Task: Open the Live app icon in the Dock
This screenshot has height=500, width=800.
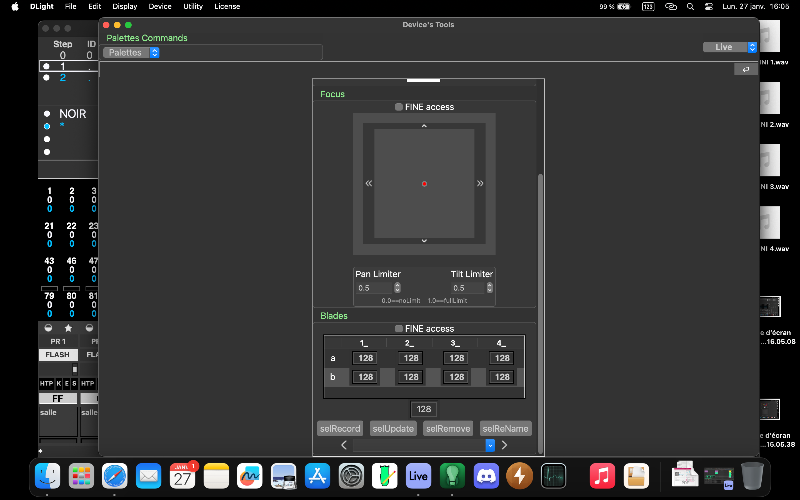Action: 418,475
